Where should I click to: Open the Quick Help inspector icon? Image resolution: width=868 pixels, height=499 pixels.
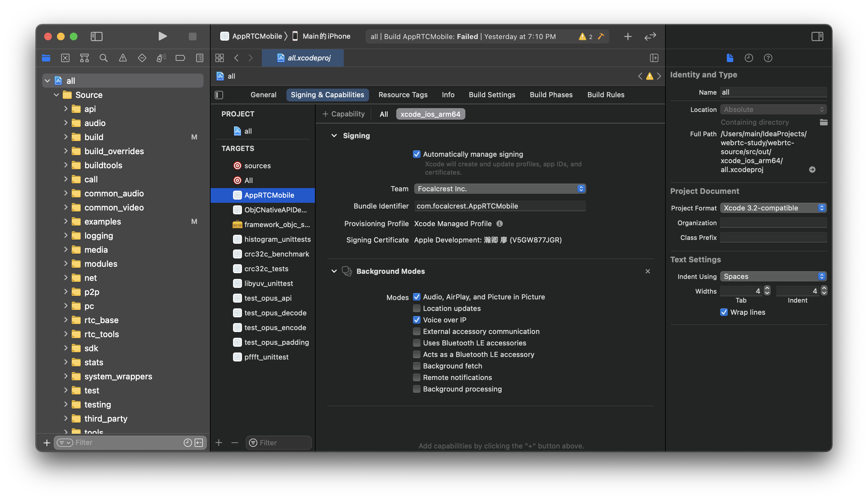[768, 58]
